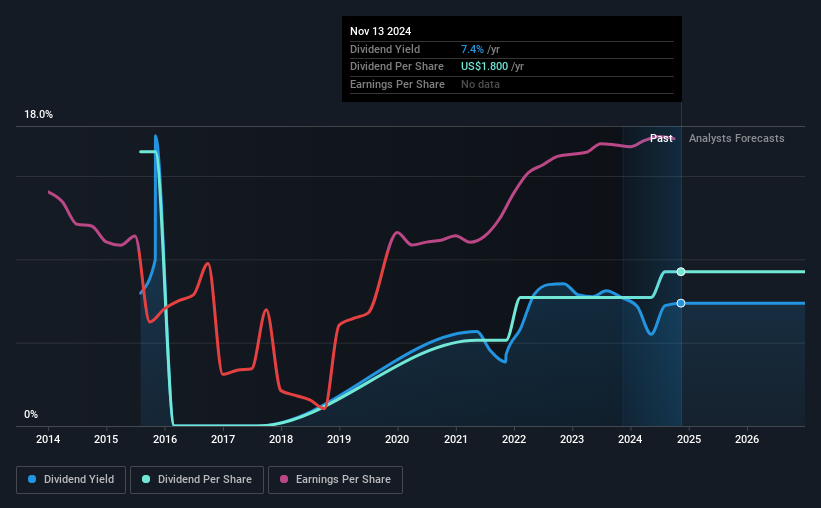Viewport: 821px width, 508px height.
Task: Select the blue Dividend Yield data point marker
Action: click(x=681, y=303)
